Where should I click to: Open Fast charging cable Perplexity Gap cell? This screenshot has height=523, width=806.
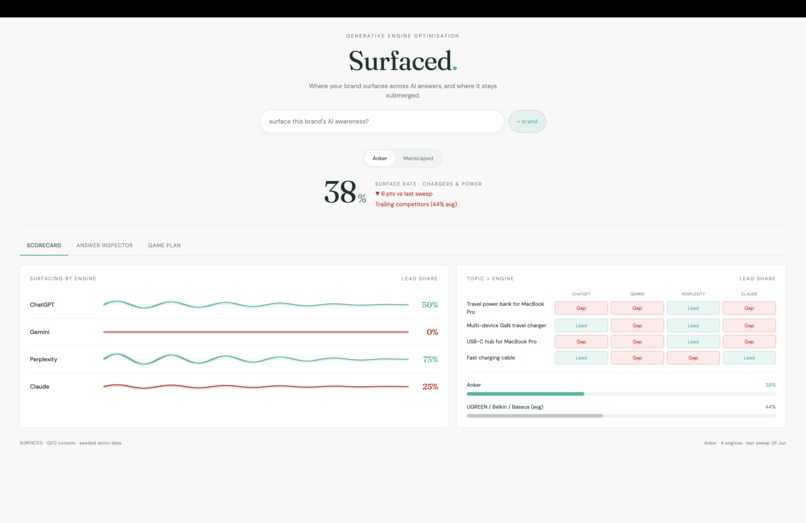693,357
